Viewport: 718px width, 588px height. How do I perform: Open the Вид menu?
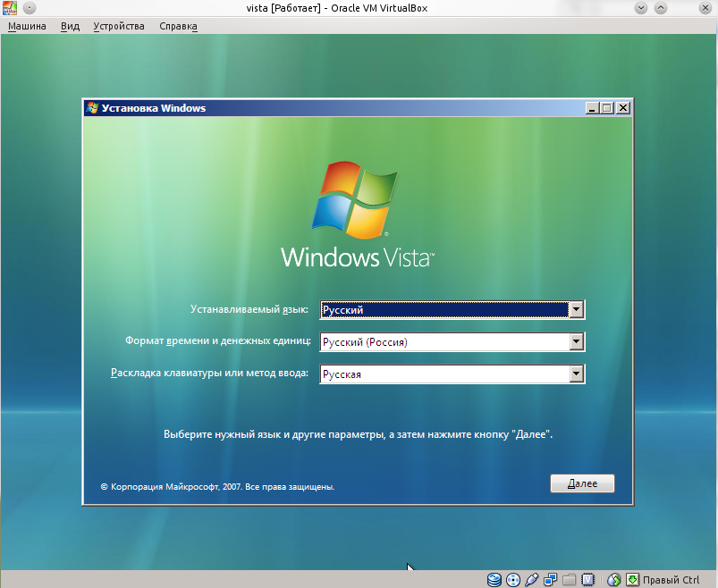point(69,26)
